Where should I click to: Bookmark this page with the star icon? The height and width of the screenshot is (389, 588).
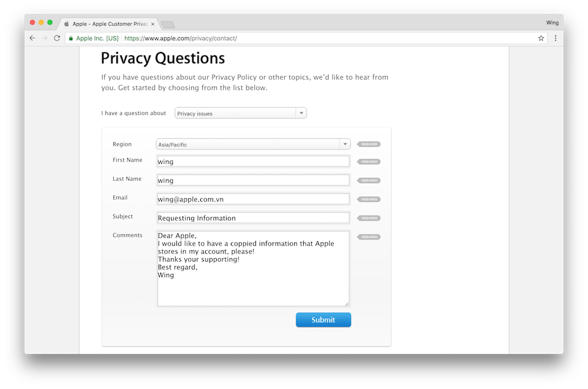[541, 38]
